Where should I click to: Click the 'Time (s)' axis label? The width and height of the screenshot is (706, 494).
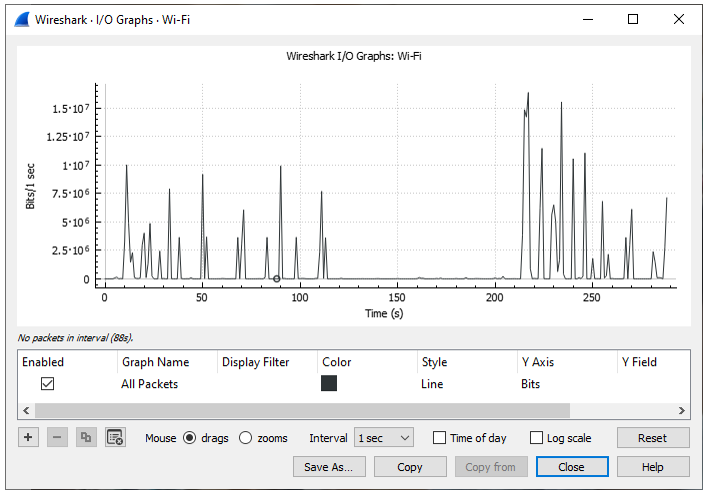coord(384,313)
